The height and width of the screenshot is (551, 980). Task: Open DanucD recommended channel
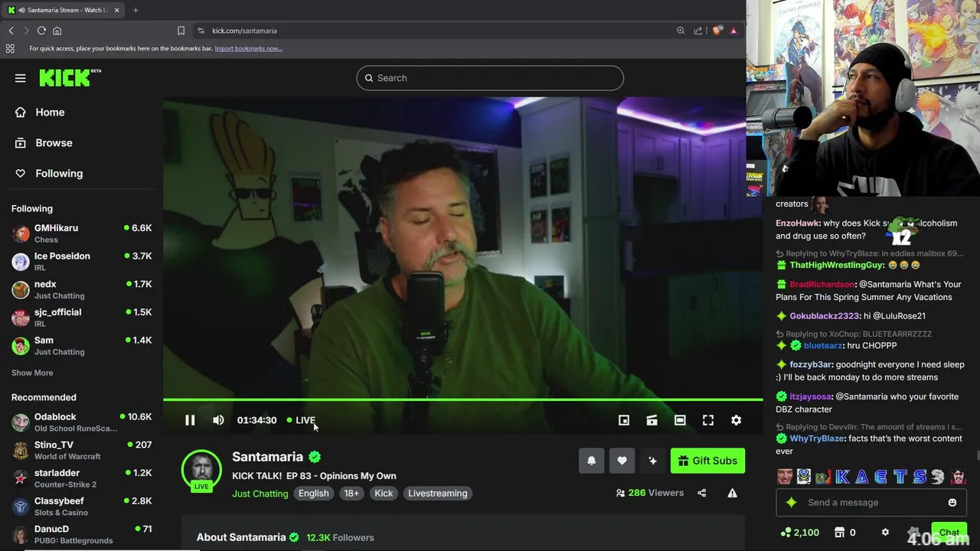coord(81,534)
